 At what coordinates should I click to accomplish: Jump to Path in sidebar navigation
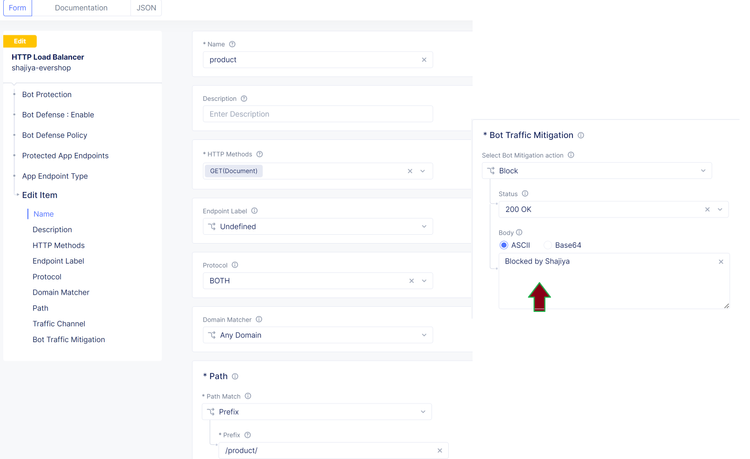(40, 308)
